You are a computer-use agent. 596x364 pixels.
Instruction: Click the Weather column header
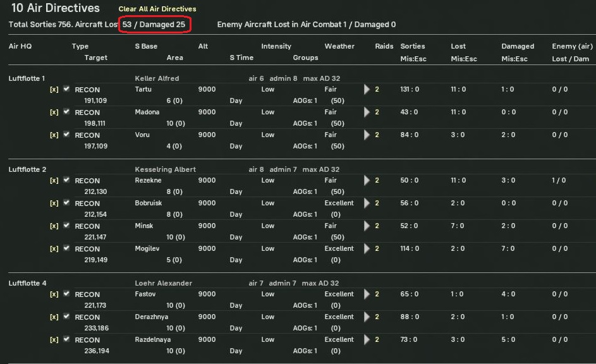(339, 46)
